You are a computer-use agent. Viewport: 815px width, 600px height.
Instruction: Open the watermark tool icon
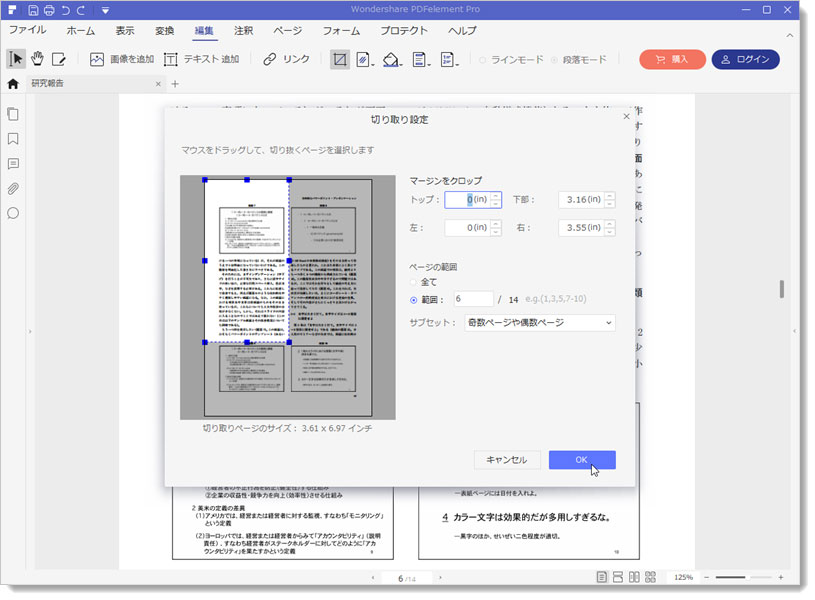[364, 59]
